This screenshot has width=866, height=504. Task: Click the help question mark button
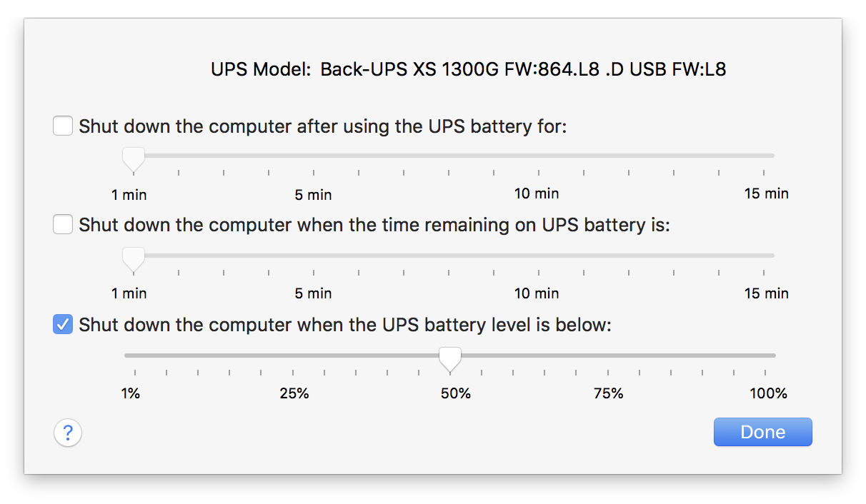click(x=68, y=432)
